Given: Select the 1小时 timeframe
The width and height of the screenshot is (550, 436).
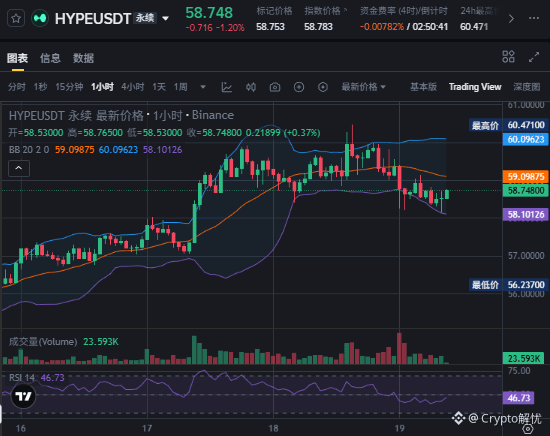Looking at the screenshot, I should coord(102,87).
